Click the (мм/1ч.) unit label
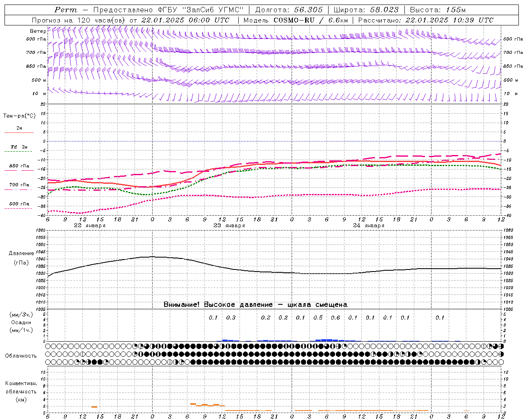 coord(21,330)
